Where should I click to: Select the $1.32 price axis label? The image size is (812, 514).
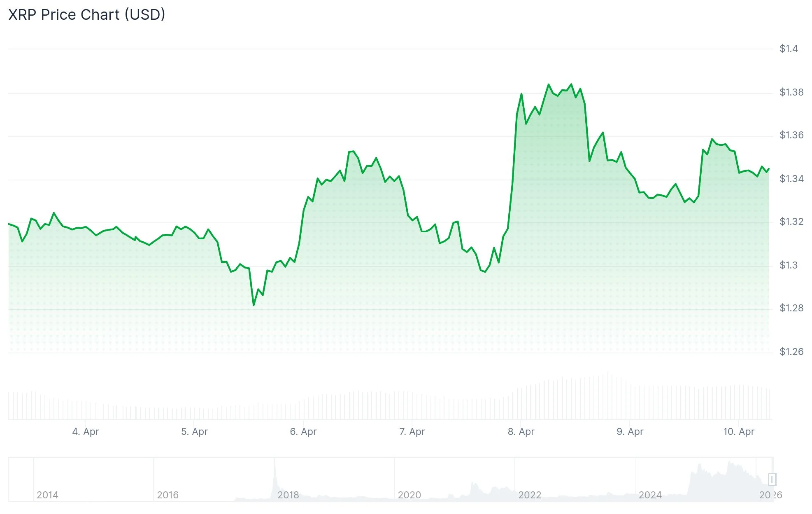pos(791,222)
